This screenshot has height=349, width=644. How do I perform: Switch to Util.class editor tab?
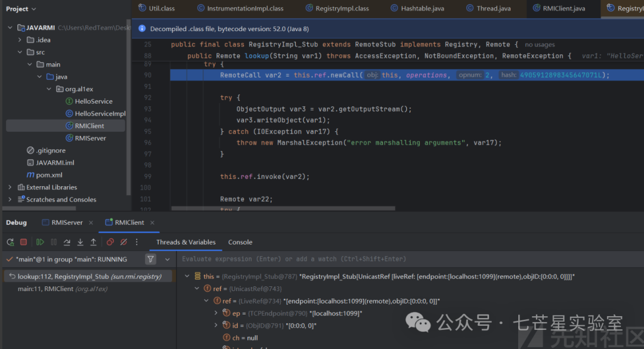point(157,8)
